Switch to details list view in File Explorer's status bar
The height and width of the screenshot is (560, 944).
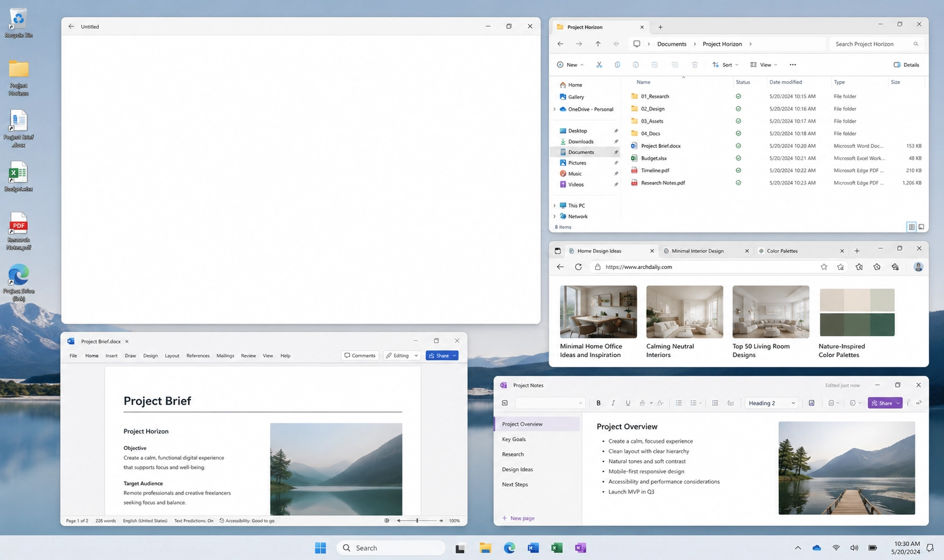(912, 227)
